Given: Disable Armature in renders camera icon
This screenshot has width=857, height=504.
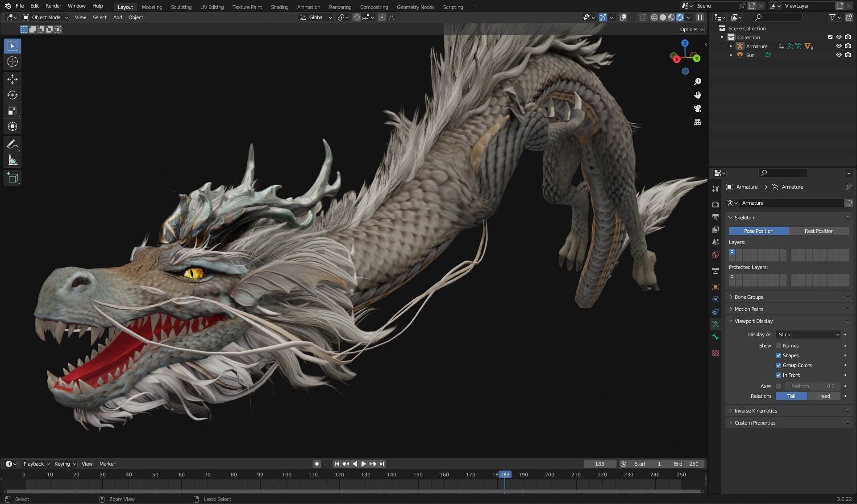Looking at the screenshot, I should tap(848, 46).
